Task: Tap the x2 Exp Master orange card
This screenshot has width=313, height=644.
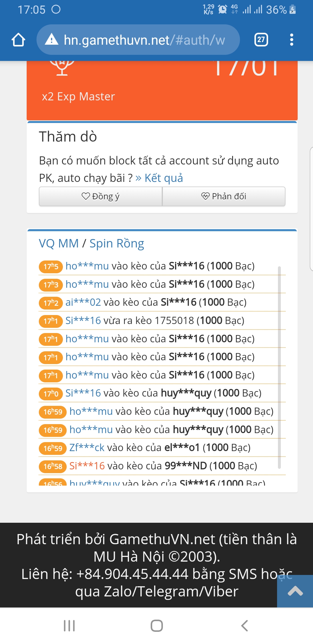Action: (x=162, y=93)
